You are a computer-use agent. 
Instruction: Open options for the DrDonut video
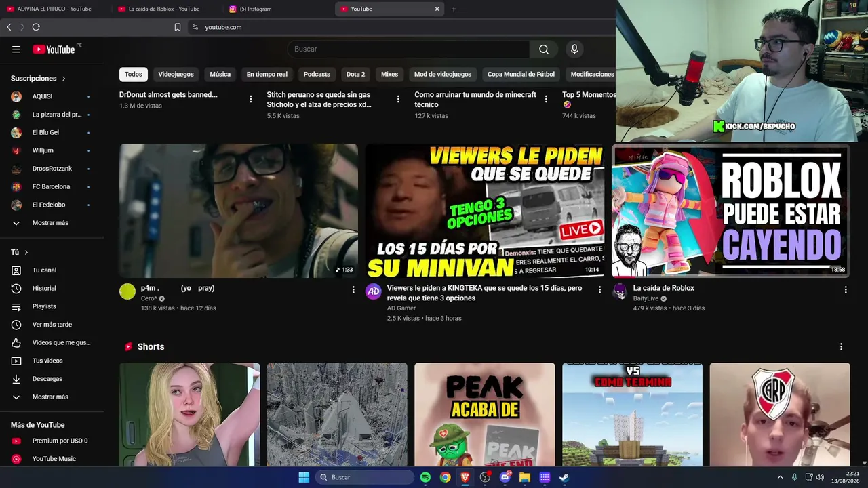pyautogui.click(x=251, y=99)
